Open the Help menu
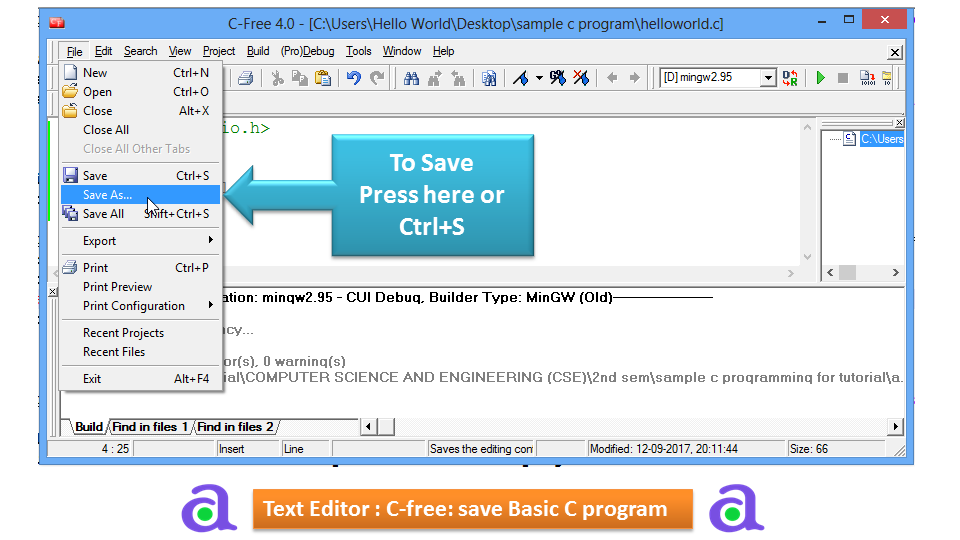The height and width of the screenshot is (540, 960). tap(443, 51)
